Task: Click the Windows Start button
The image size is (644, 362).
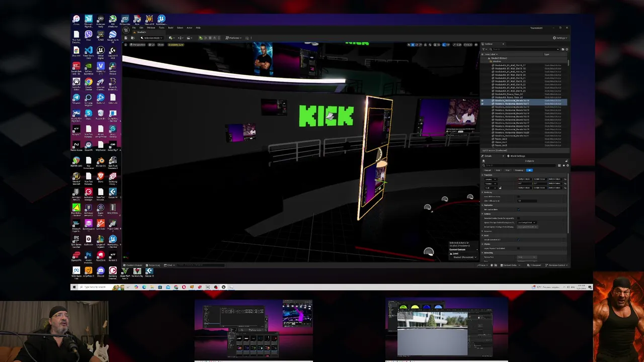Action: (x=74, y=287)
